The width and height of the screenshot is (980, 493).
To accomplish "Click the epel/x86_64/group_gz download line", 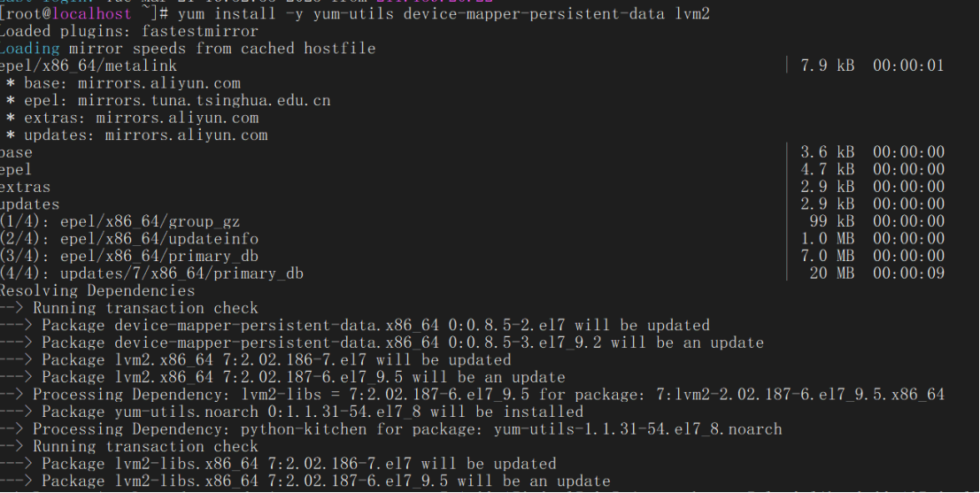I will (x=120, y=222).
